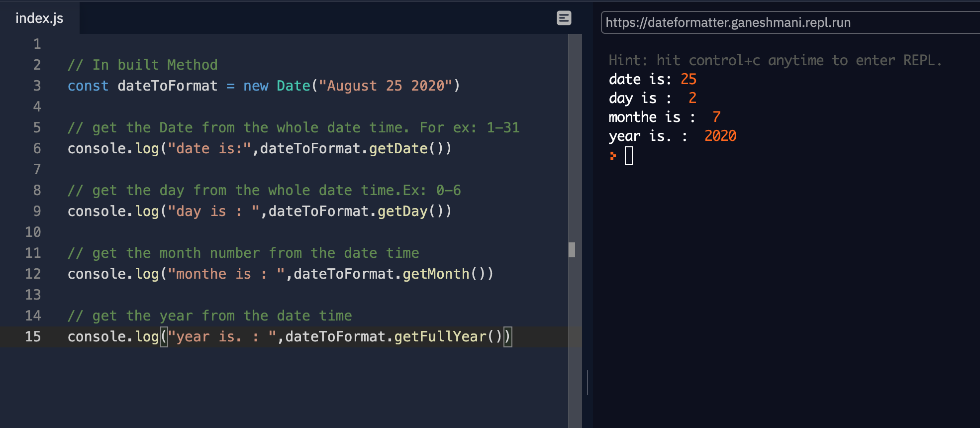Click the getMonth method call in code
This screenshot has width=980, height=428.
tap(436, 274)
